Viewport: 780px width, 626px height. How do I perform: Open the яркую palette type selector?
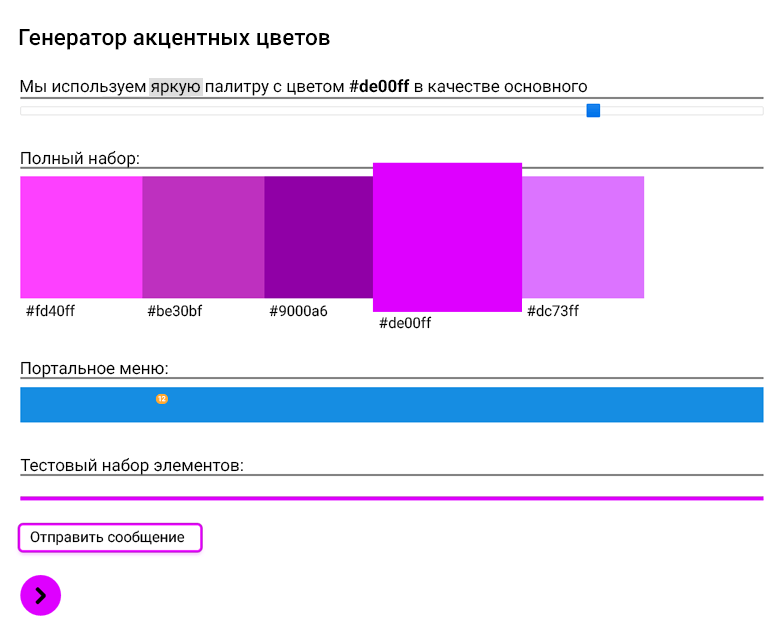click(176, 87)
